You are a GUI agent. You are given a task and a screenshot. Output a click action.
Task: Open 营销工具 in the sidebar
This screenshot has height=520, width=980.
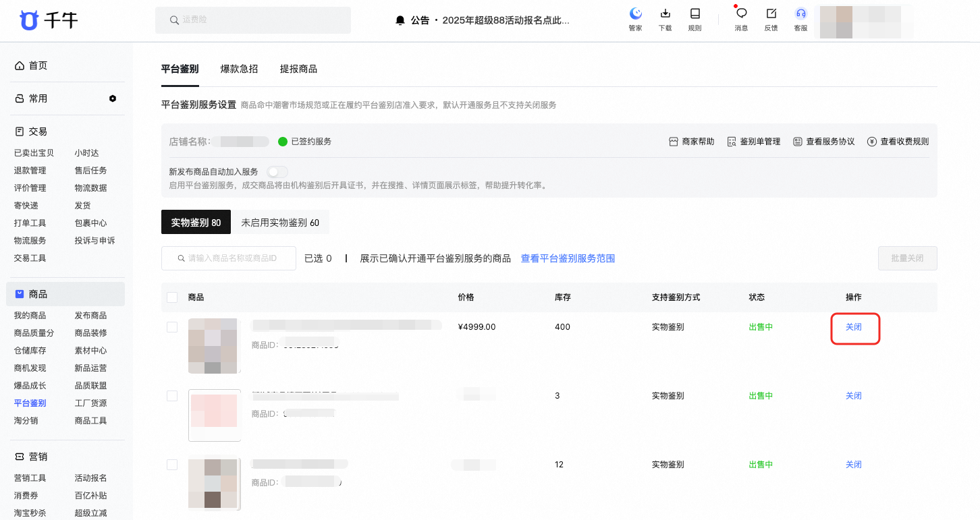[x=30, y=478]
